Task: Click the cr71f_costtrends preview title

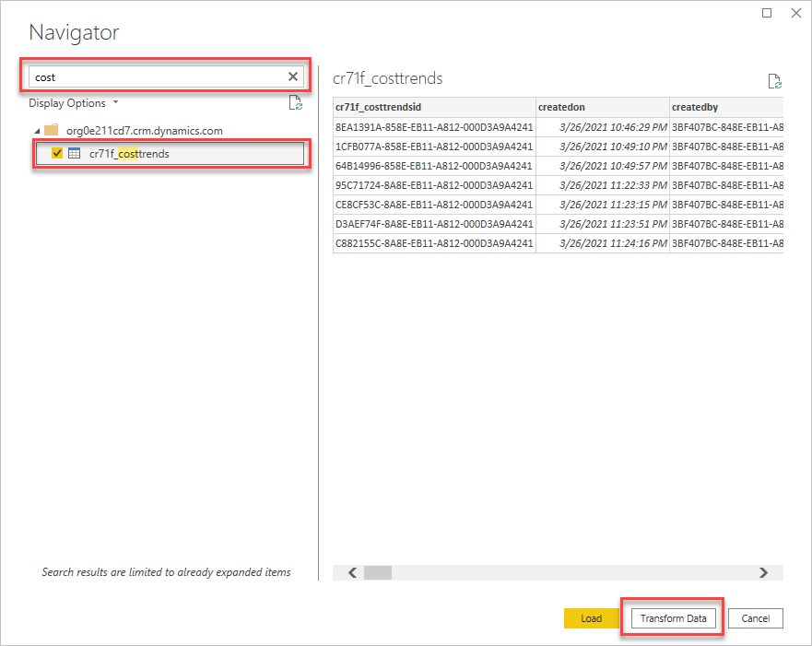Action: [x=387, y=78]
